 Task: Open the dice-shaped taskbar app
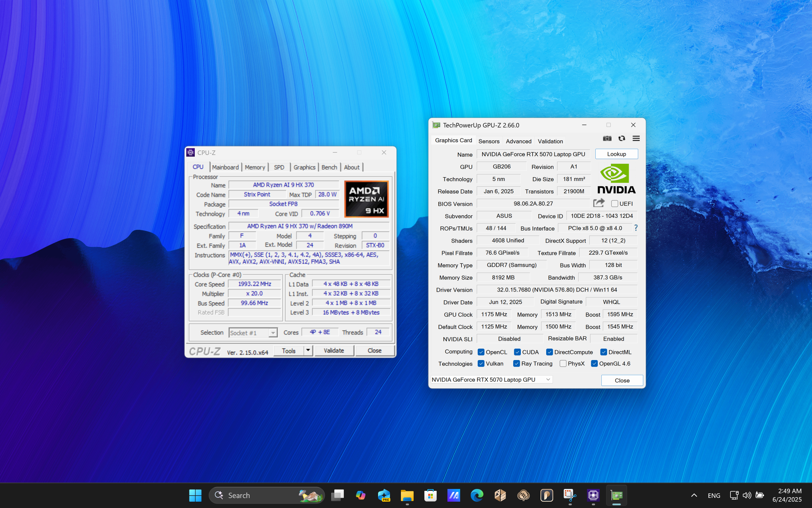pyautogui.click(x=500, y=495)
